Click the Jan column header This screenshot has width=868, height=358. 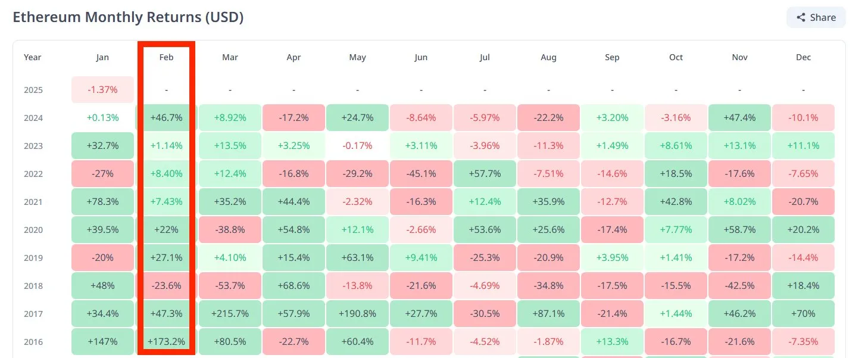tap(102, 57)
